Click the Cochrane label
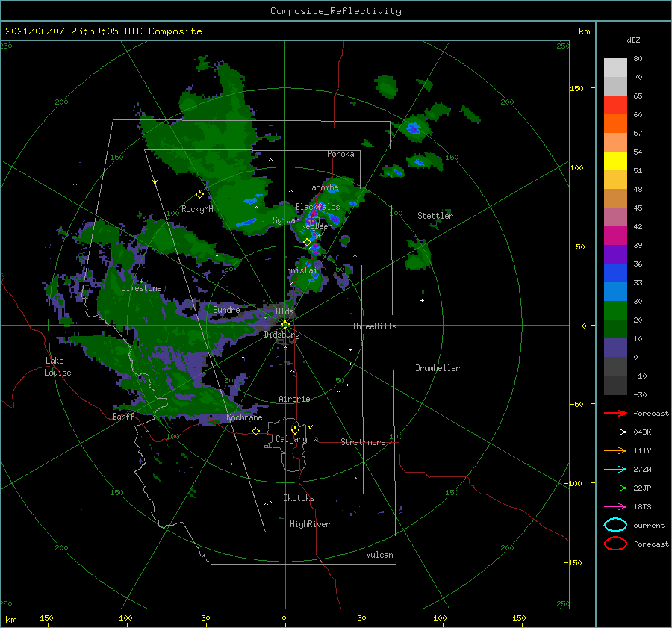672x628 pixels. (244, 417)
